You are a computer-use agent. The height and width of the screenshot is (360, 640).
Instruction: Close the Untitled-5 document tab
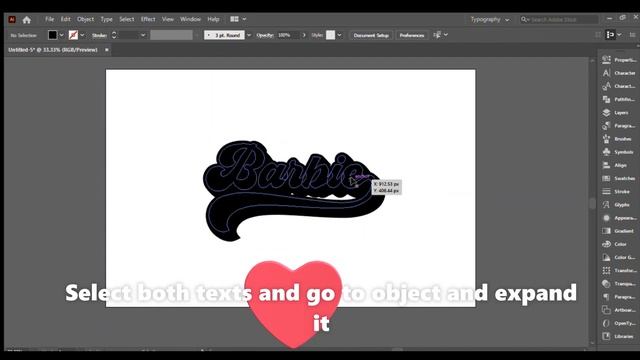[x=107, y=50]
